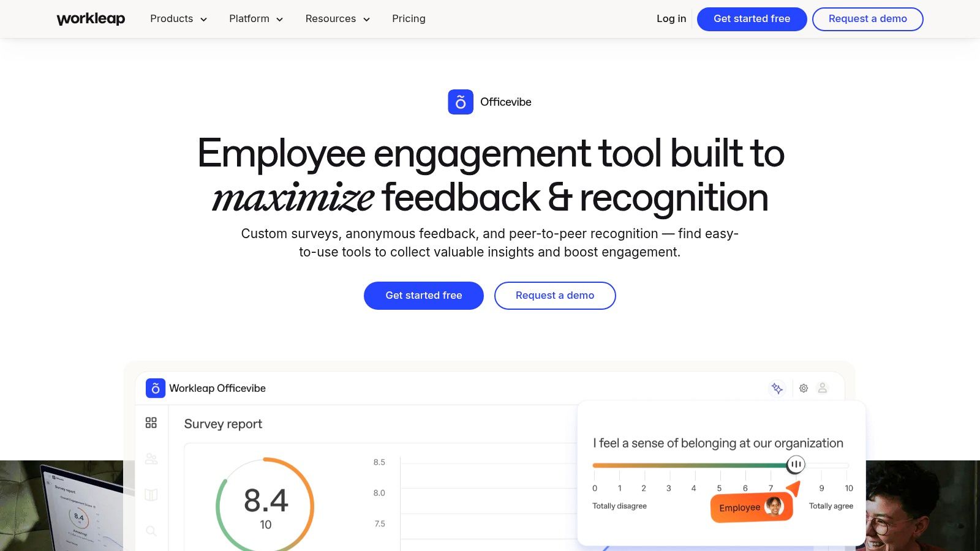
Task: Click the hero Get started free button
Action: click(424, 296)
